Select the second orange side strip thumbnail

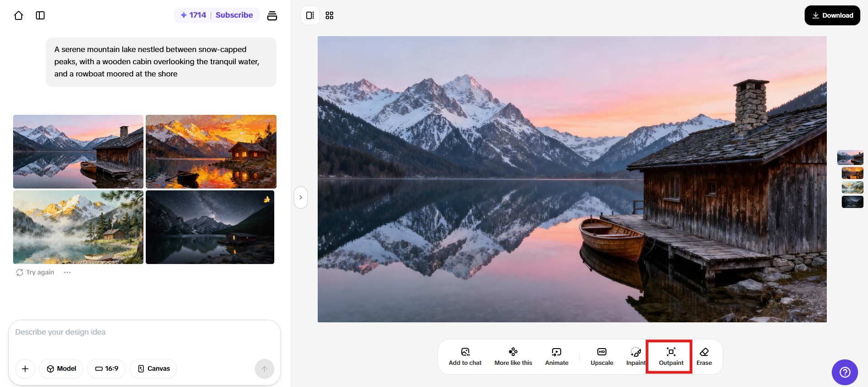pos(853,173)
